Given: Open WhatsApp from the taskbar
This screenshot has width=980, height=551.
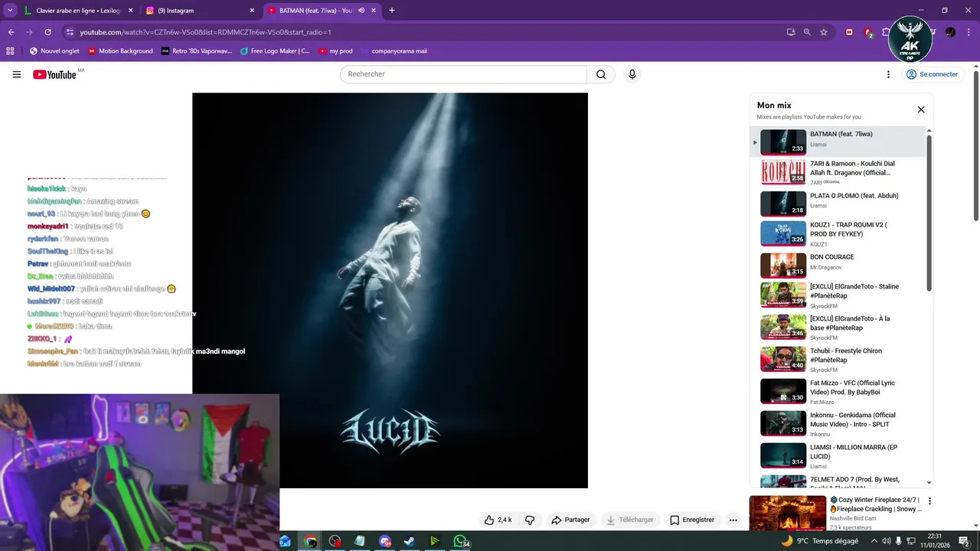Looking at the screenshot, I should [459, 541].
